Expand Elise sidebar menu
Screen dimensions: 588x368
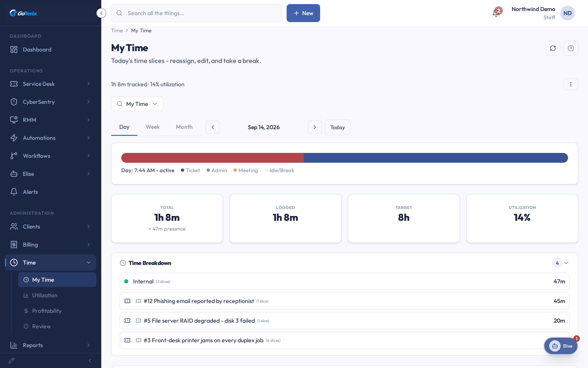pyautogui.click(x=51, y=174)
